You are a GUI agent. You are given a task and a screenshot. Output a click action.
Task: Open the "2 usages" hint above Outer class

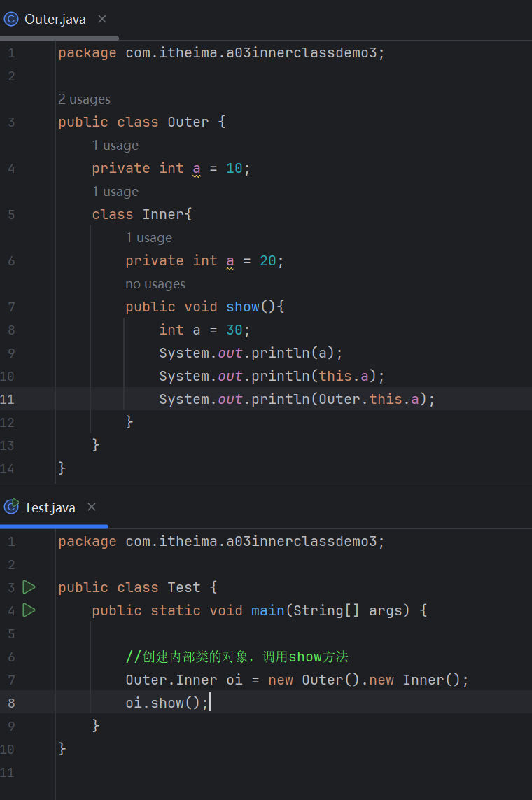point(84,99)
